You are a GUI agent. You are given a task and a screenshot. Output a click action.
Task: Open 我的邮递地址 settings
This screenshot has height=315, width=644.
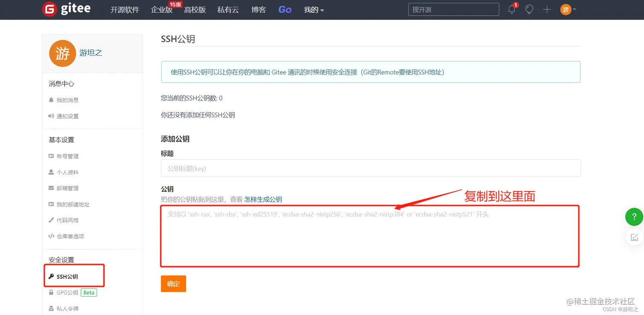coord(73,204)
